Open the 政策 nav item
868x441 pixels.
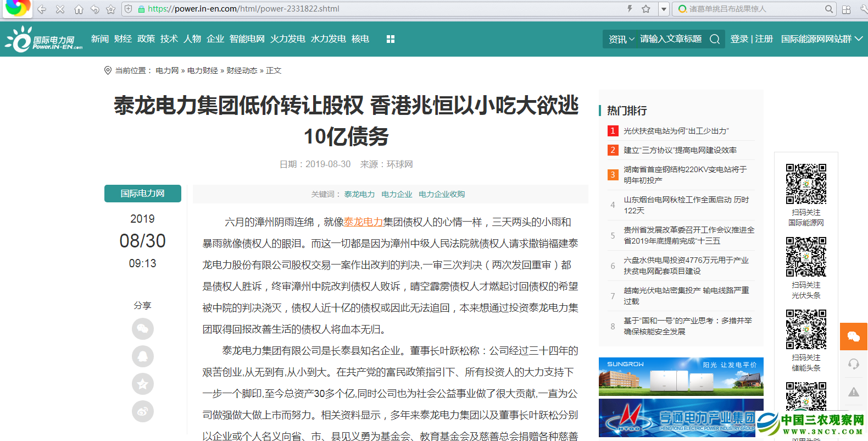point(146,39)
